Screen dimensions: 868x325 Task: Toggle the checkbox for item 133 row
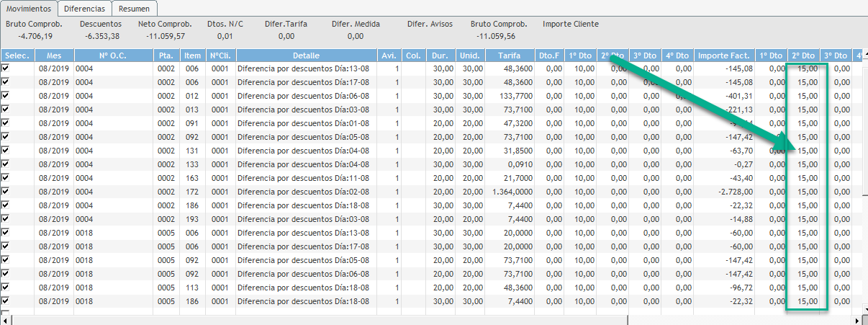coord(6,164)
